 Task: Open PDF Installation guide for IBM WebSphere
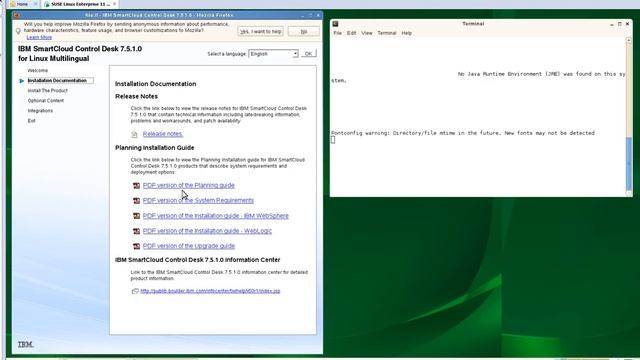[216, 216]
